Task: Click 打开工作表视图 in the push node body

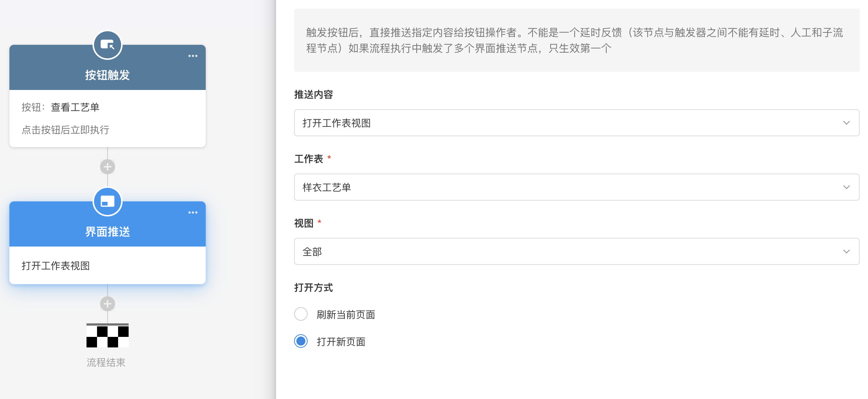Action: point(56,266)
